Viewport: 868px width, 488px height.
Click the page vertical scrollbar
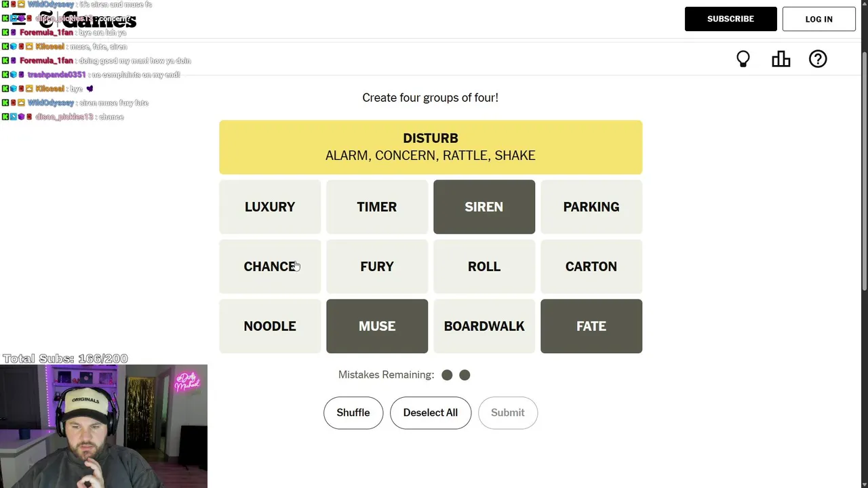tap(863, 169)
